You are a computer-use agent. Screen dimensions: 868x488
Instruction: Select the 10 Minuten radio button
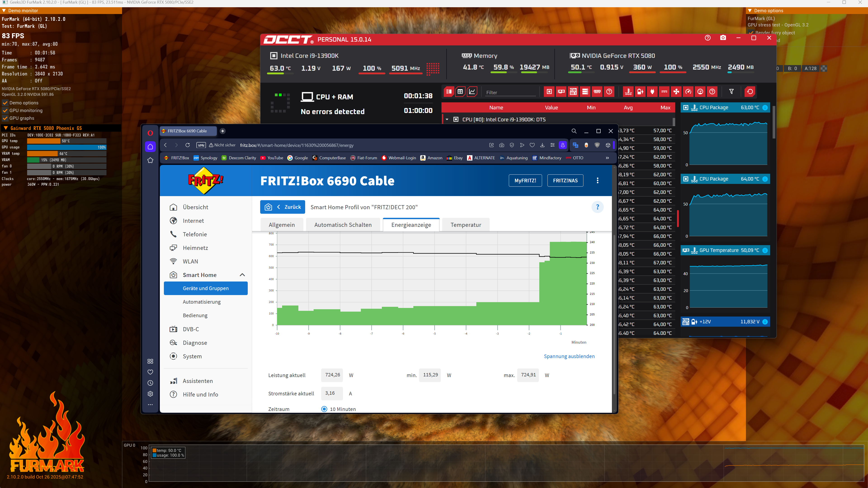tap(324, 409)
